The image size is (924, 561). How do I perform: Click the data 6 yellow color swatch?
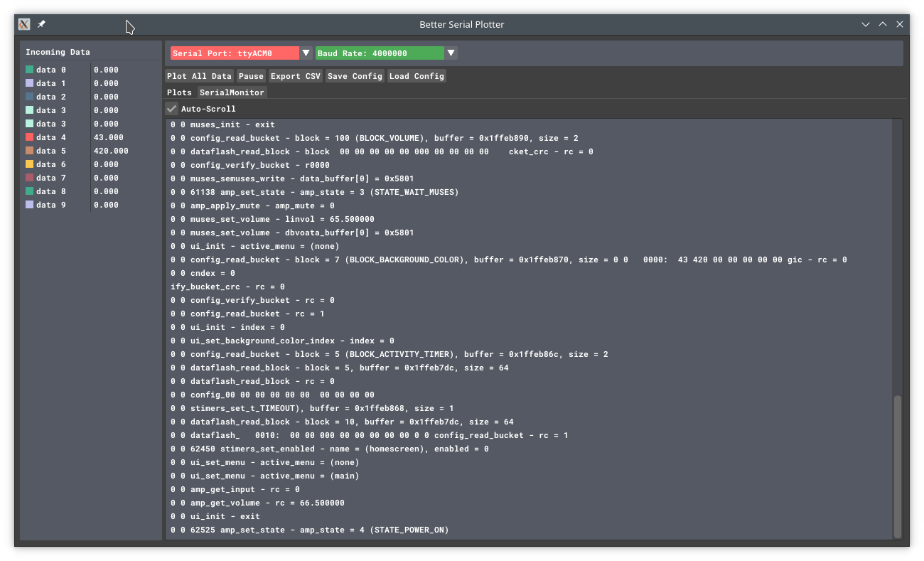click(30, 164)
